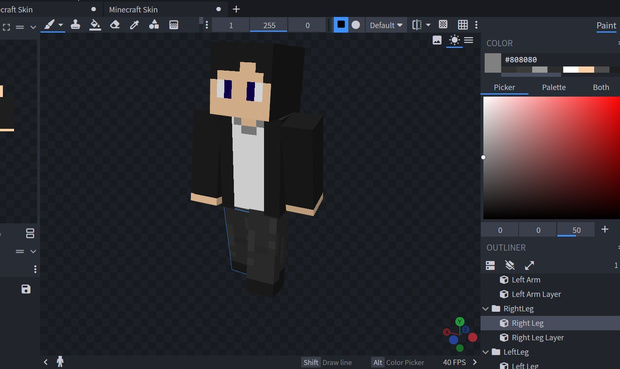The height and width of the screenshot is (369, 620).
Task: Choose the square brush shape
Action: click(x=341, y=25)
